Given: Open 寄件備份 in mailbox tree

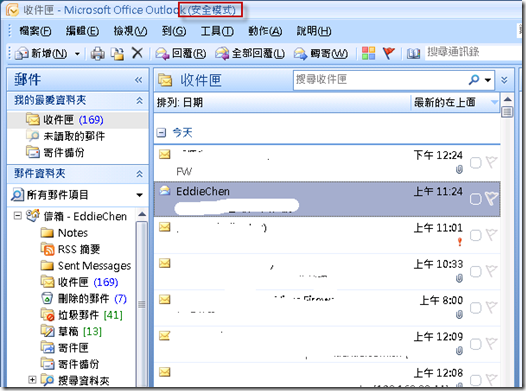Looking at the screenshot, I should coord(70,364).
